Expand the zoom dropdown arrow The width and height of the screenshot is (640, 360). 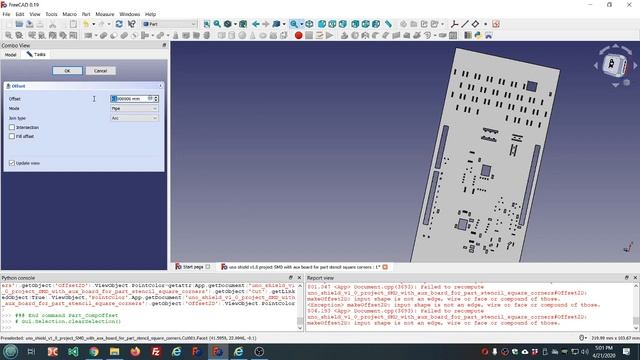(x=302, y=24)
